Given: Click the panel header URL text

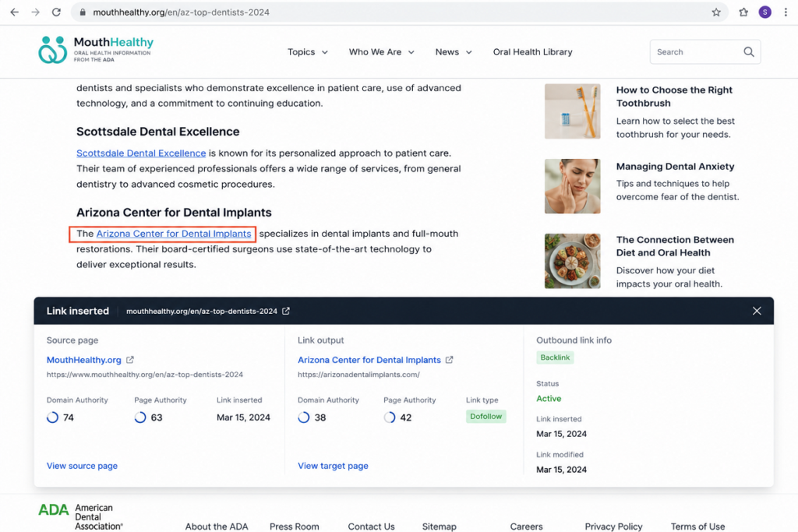Looking at the screenshot, I should [x=202, y=311].
